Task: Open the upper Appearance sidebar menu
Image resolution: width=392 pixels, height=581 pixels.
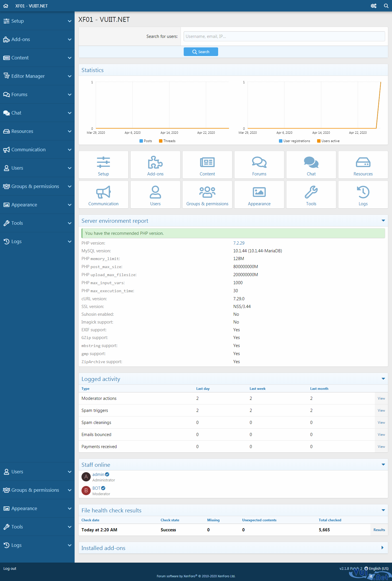Action: point(37,205)
